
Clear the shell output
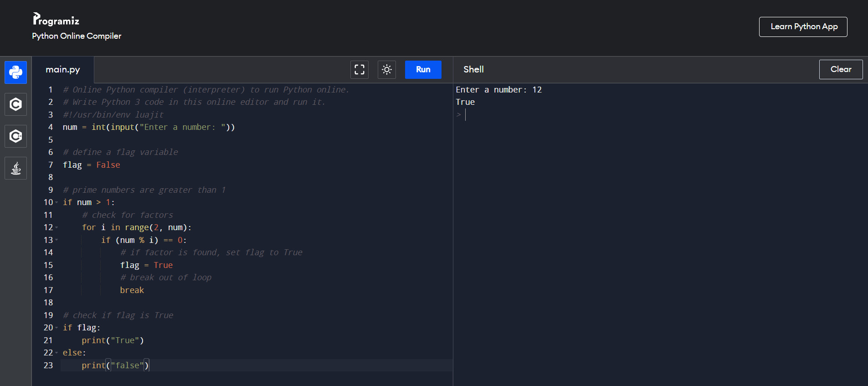click(x=840, y=69)
